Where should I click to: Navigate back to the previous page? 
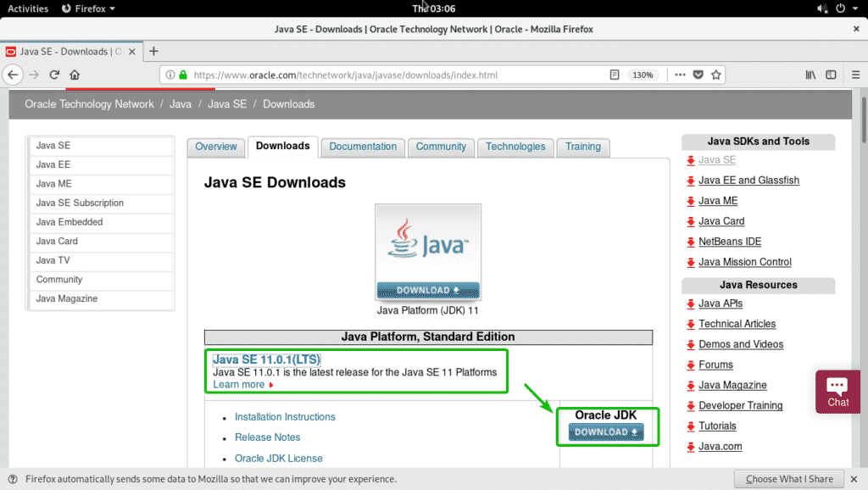pyautogui.click(x=14, y=75)
